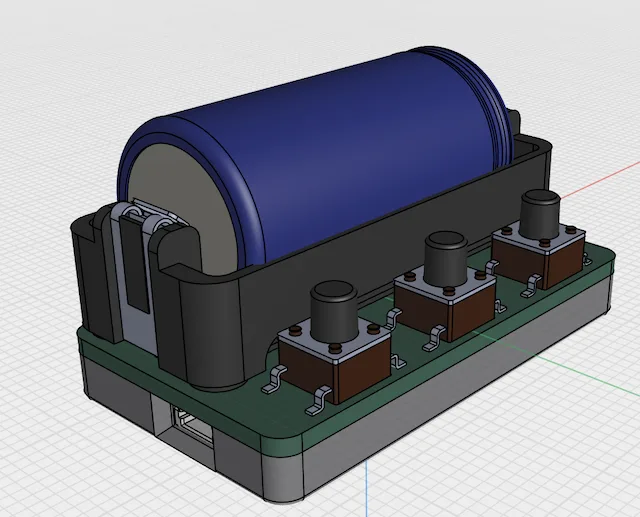Select the middle tactile push button cap
The width and height of the screenshot is (640, 517).
pos(446,258)
